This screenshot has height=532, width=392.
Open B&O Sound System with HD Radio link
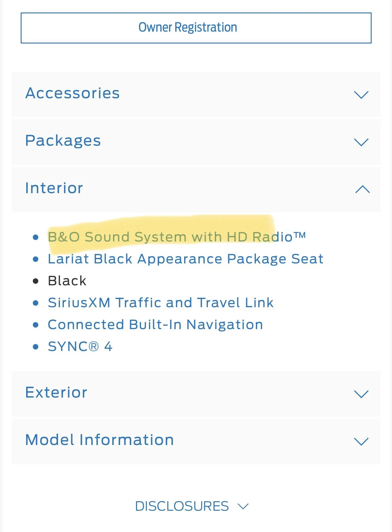tap(176, 237)
